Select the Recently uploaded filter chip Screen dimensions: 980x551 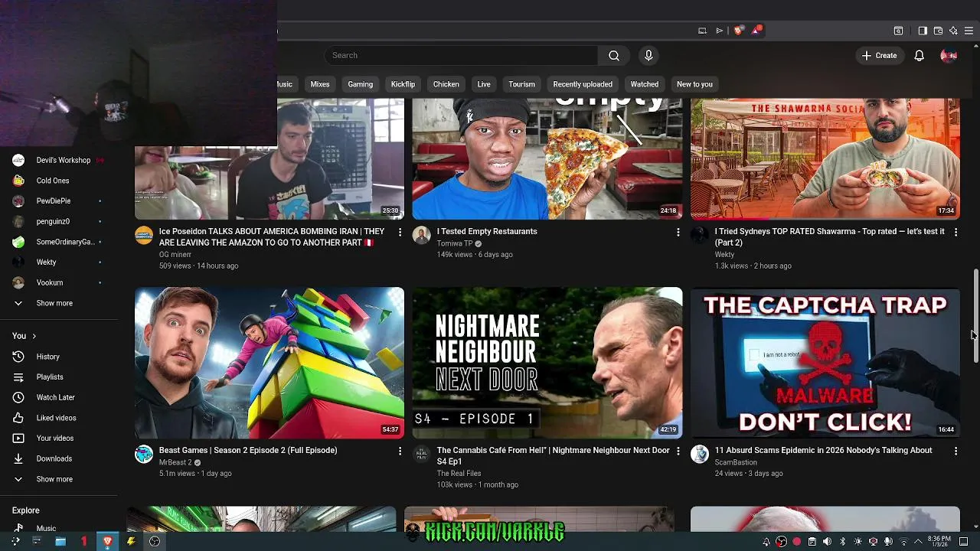[583, 84]
